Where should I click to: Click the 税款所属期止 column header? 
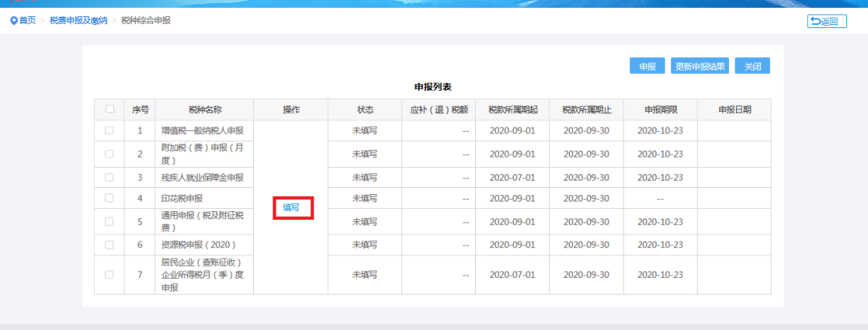point(586,109)
